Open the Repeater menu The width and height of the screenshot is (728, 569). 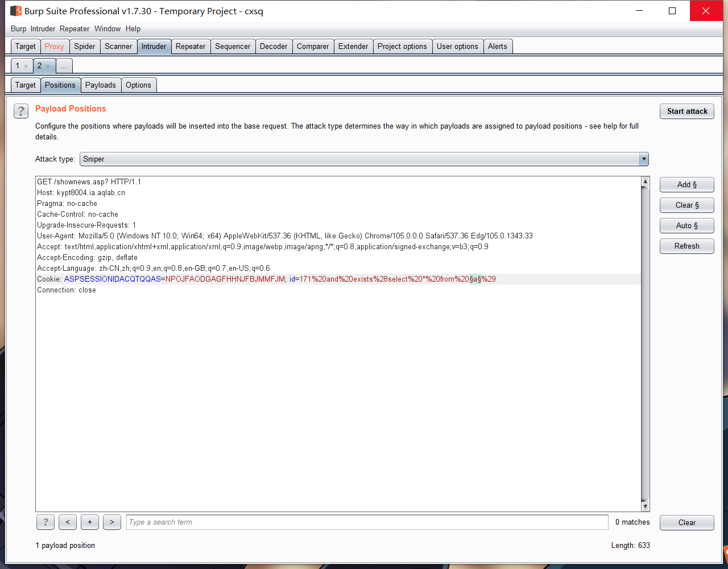pyautogui.click(x=75, y=29)
